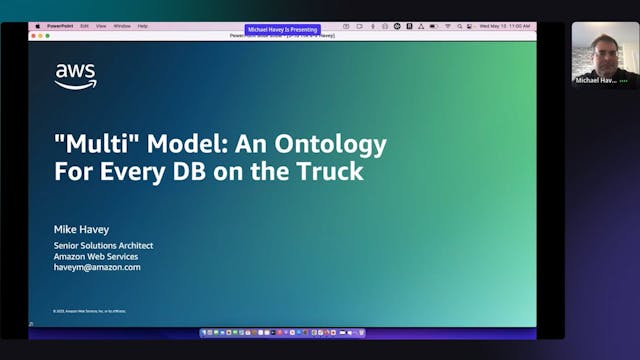Open the View menu
The width and height of the screenshot is (640, 360).
click(x=101, y=26)
